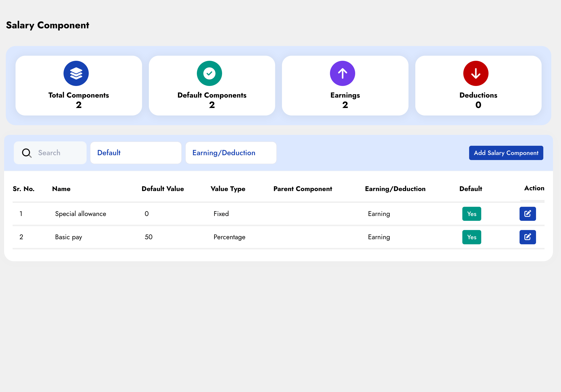The height and width of the screenshot is (392, 561).
Task: Click the Special allowance name cell
Action: click(81, 214)
